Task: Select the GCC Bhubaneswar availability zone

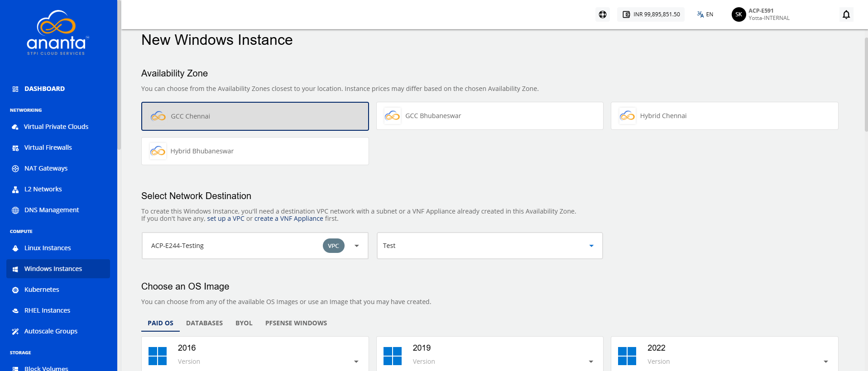Action: pos(490,116)
